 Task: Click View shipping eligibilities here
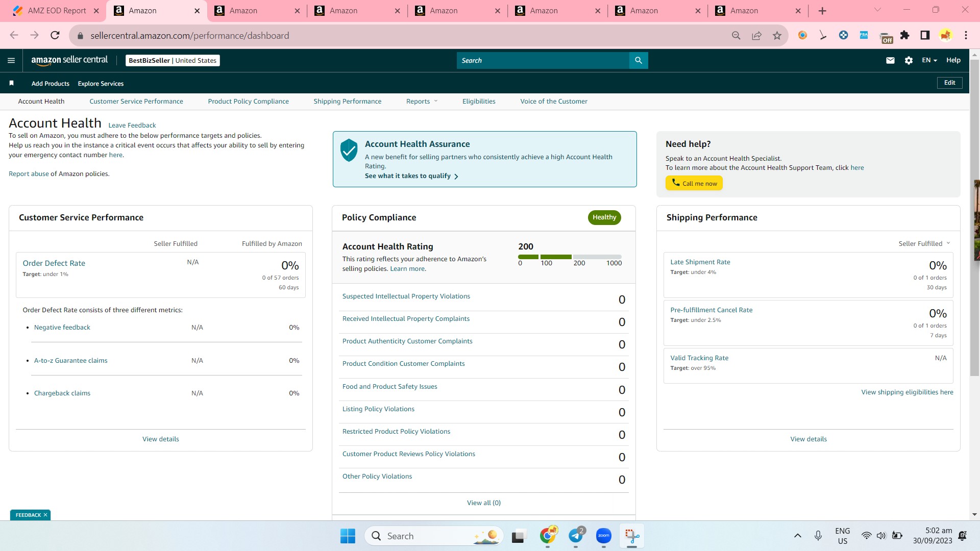[908, 392]
